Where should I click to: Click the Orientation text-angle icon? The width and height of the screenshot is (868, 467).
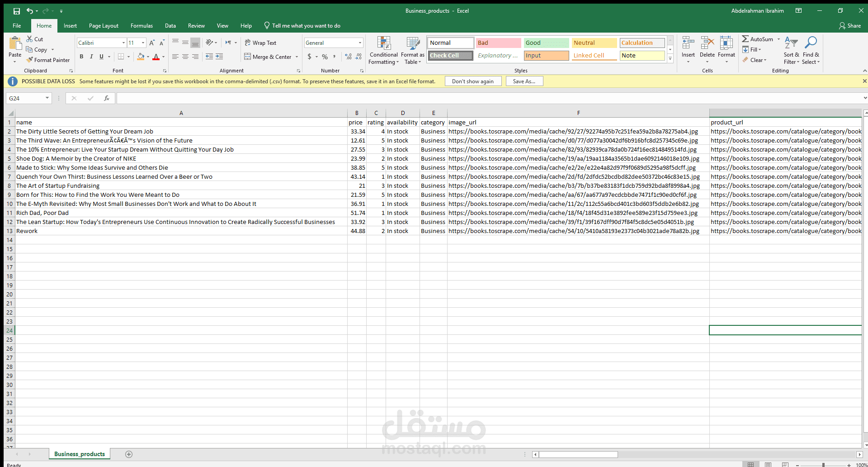(x=209, y=43)
